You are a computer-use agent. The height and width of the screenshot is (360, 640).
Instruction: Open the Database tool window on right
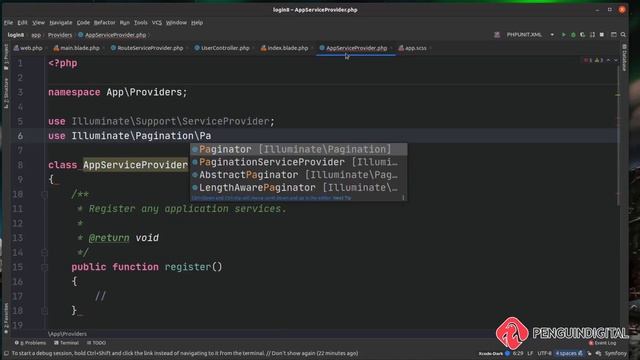(x=624, y=58)
